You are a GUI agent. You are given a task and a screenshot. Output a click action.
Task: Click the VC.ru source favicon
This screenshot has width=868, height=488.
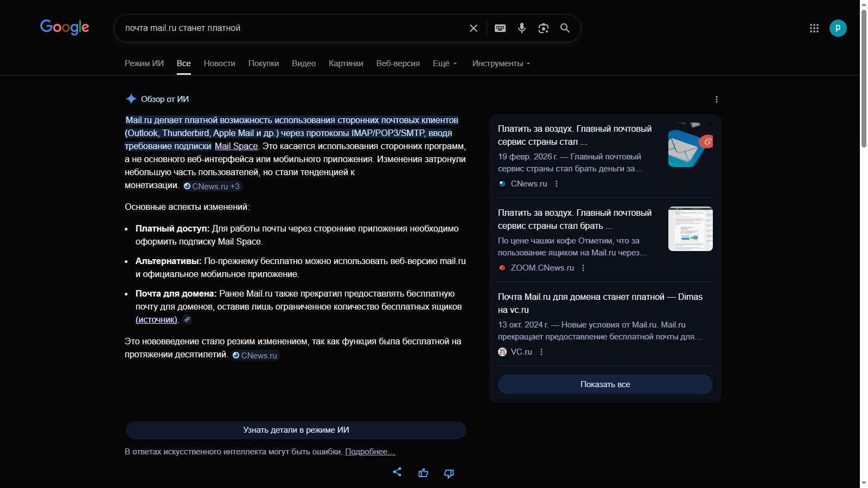tap(502, 352)
